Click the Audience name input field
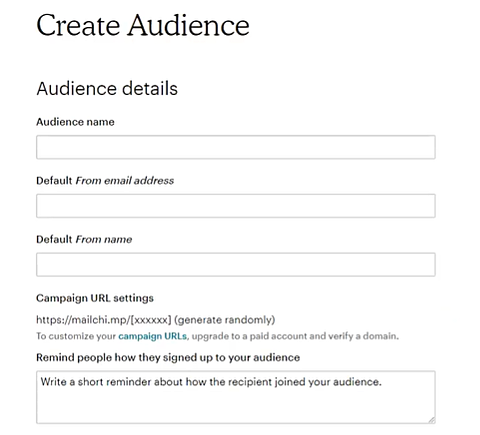Screen dimensions: 480x435 pos(236,147)
